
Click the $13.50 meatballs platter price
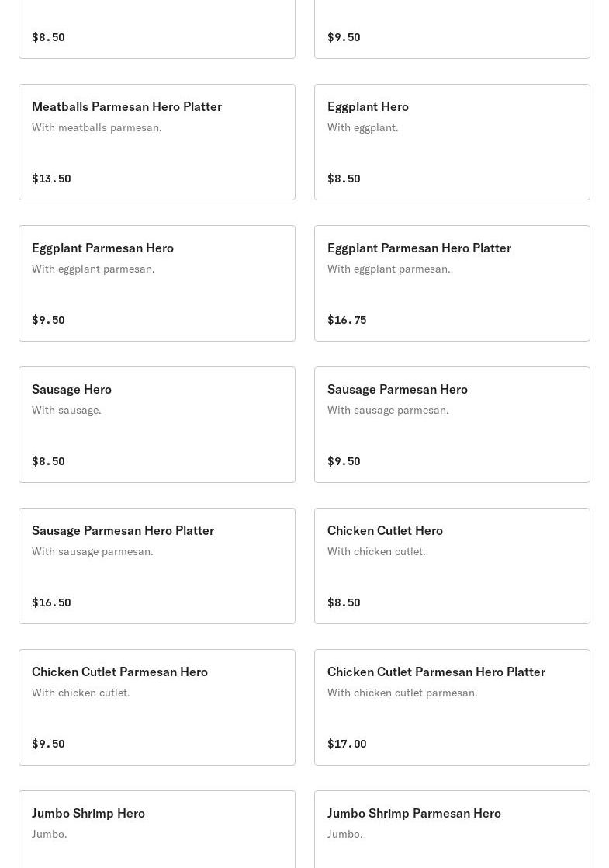51,179
